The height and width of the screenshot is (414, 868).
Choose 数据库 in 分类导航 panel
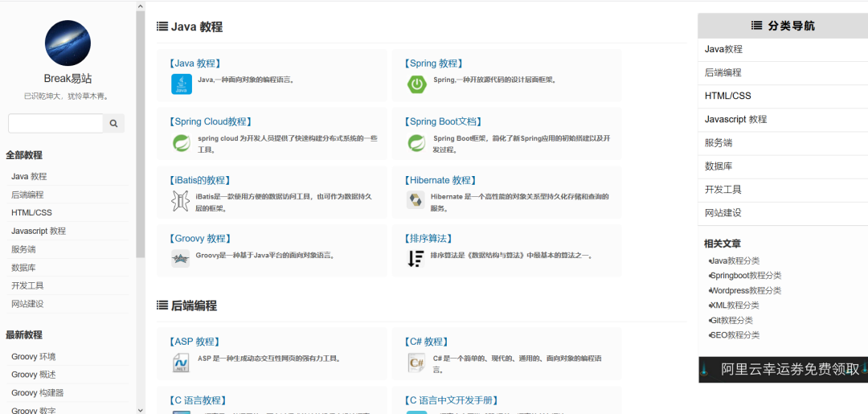783,166
